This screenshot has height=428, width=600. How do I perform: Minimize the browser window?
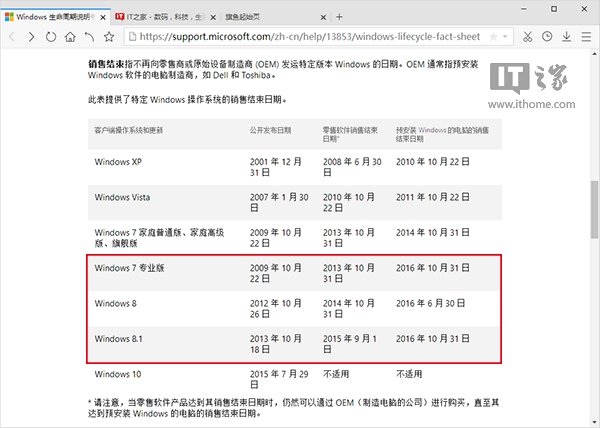(524, 9)
